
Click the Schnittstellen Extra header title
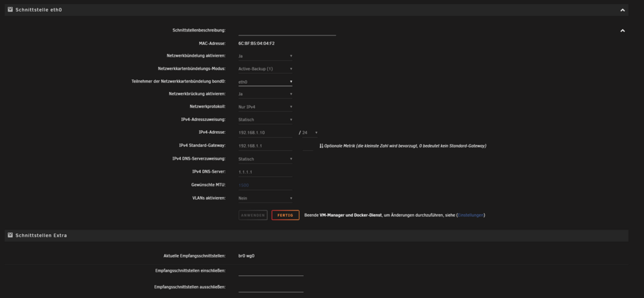click(x=41, y=236)
